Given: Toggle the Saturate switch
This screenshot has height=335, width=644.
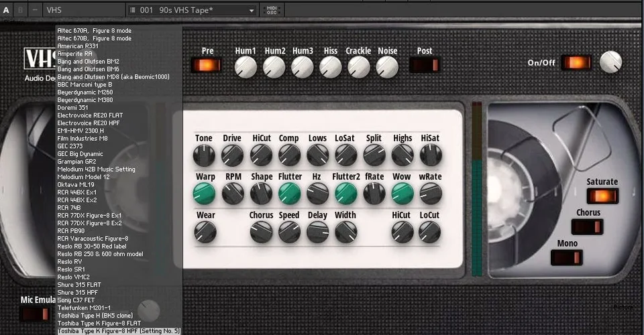Looking at the screenshot, I should coord(602,196).
